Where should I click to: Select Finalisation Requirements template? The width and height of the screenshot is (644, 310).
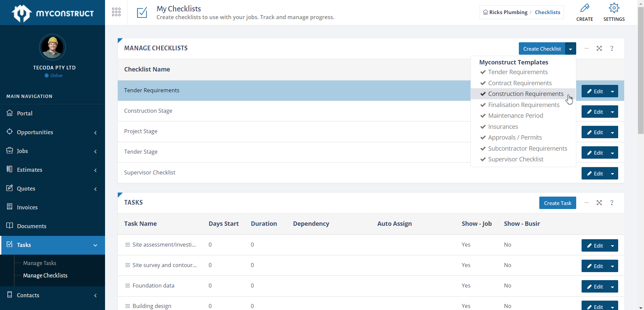523,105
